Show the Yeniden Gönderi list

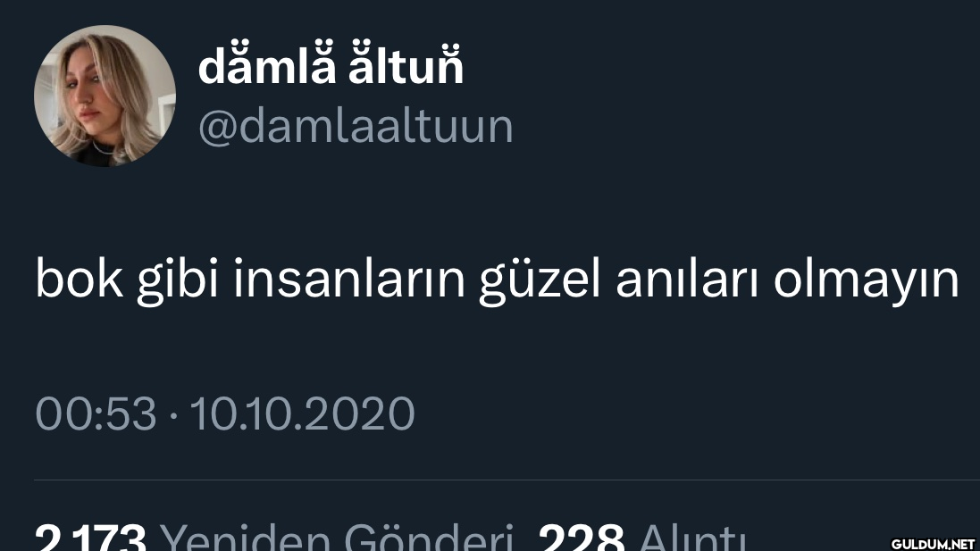click(x=338, y=538)
